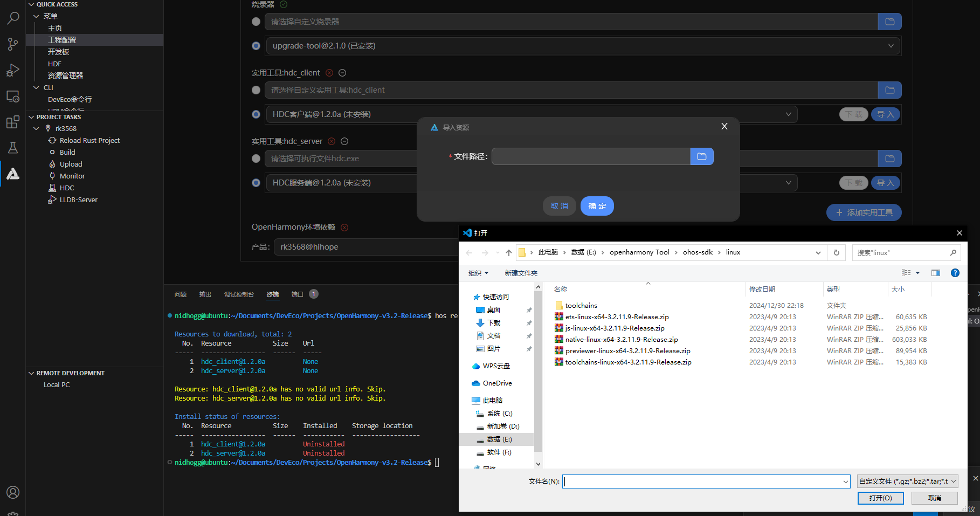Click Confirm in import resource dialog
Image resolution: width=980 pixels, height=516 pixels.
597,206
